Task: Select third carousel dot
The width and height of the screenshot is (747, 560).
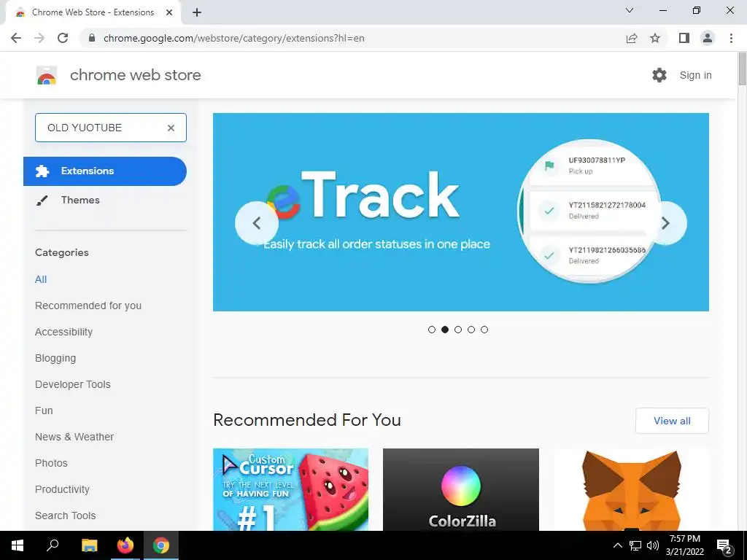Action: pos(458,330)
